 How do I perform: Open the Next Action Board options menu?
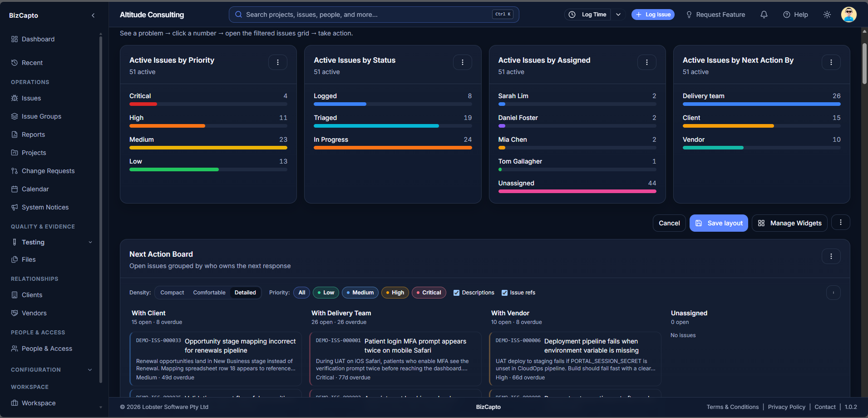(x=831, y=256)
